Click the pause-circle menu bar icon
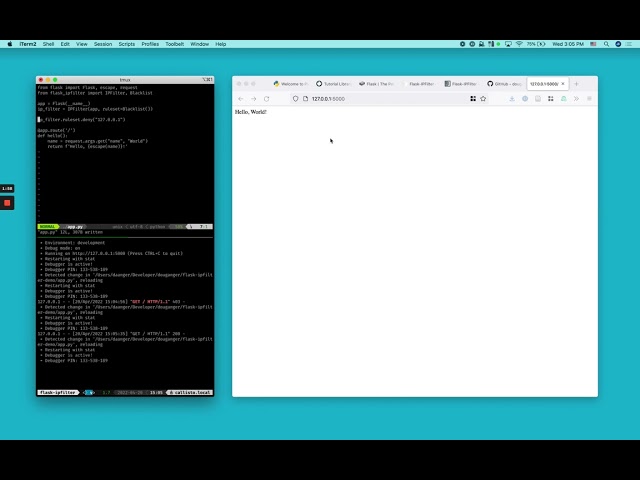This screenshot has height=480, width=640. click(472, 44)
